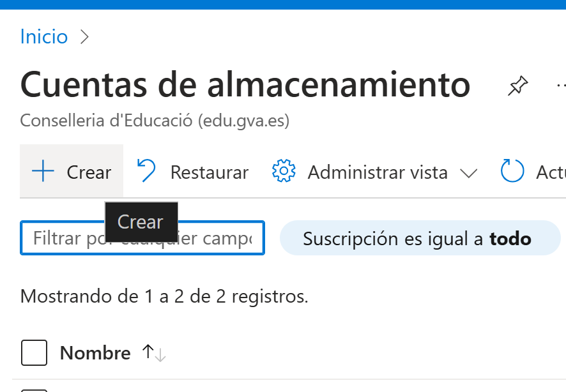Viewport: 566px width, 392px height.
Task: Go to the Inicio breadcrumb link
Action: [x=44, y=37]
